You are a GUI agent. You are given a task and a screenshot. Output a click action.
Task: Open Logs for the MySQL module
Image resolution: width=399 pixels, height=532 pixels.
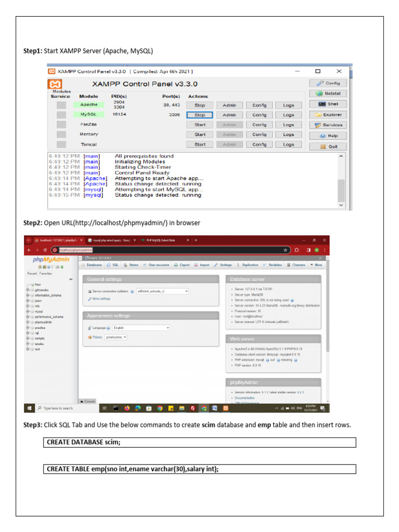coord(288,115)
